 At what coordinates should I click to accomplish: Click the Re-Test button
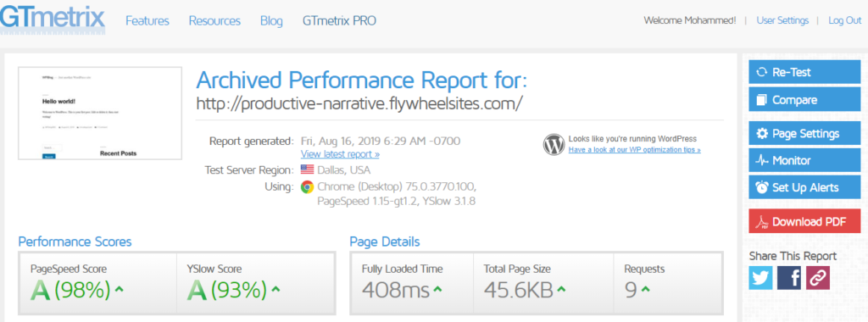pos(804,72)
